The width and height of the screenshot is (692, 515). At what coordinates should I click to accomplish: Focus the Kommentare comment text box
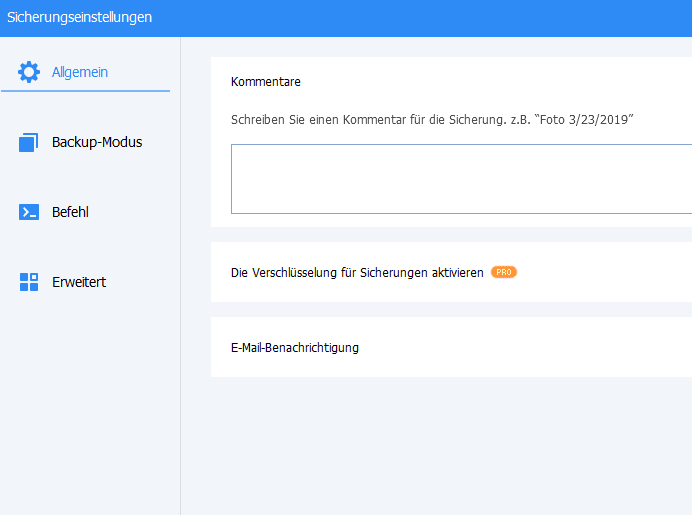[461, 179]
